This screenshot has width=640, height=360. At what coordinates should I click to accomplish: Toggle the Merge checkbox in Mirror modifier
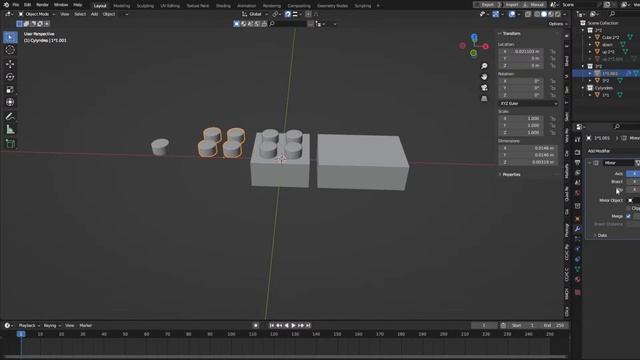(x=628, y=216)
